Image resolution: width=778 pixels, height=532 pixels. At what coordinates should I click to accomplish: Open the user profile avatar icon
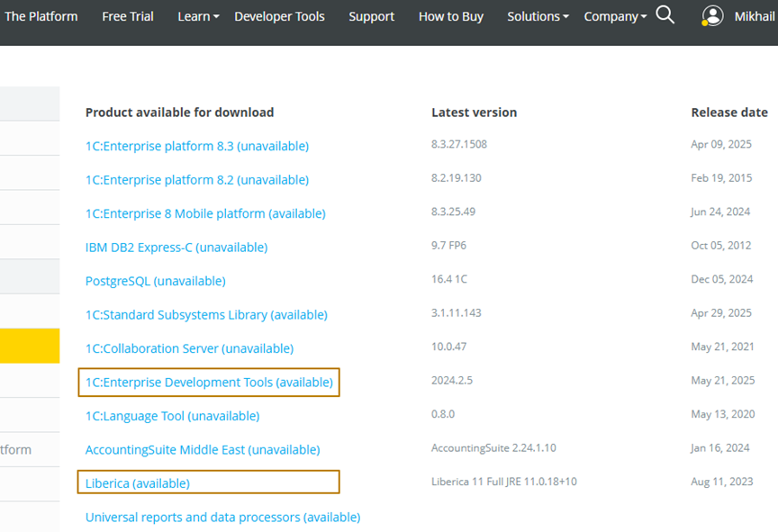tap(712, 16)
